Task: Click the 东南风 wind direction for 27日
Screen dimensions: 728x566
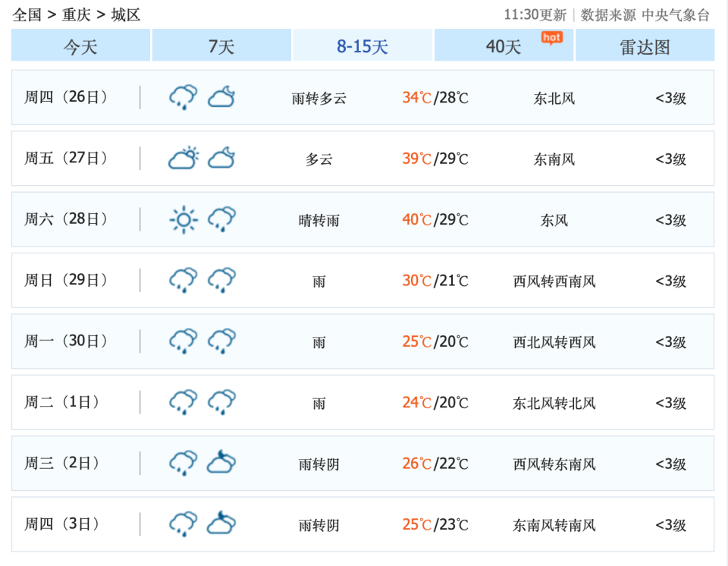Action: [x=554, y=159]
